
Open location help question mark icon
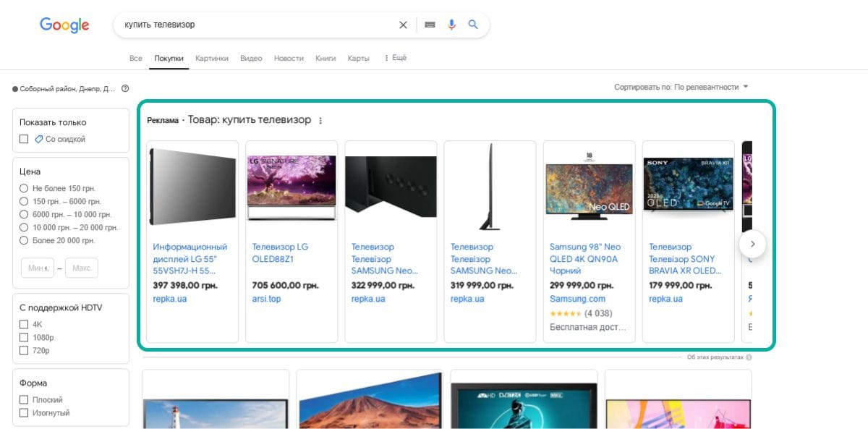(x=125, y=88)
